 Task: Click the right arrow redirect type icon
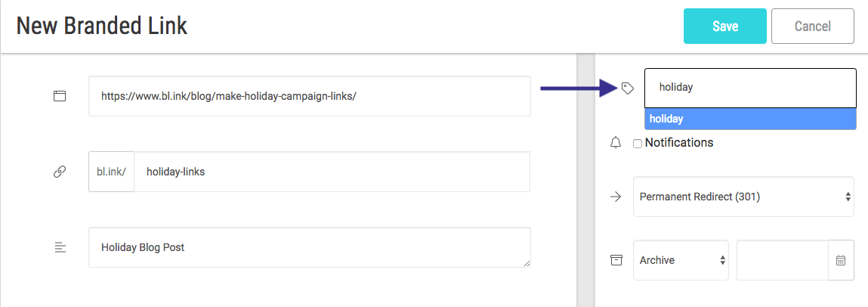(616, 197)
